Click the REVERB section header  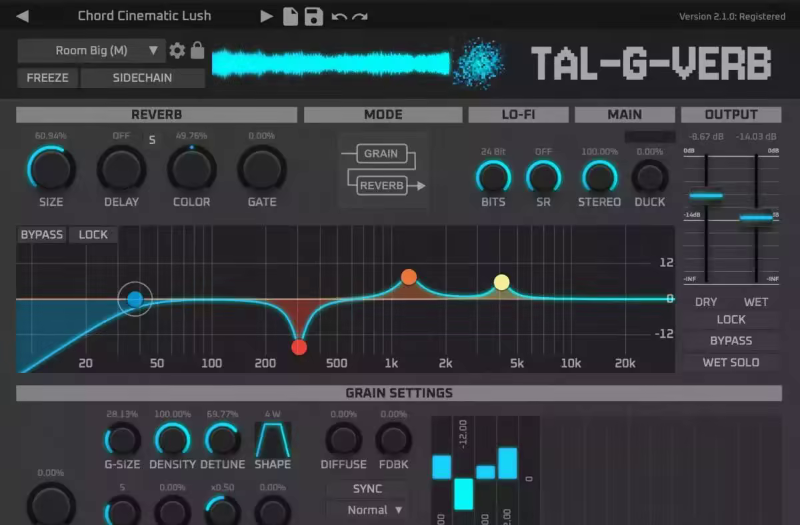pyautogui.click(x=157, y=115)
